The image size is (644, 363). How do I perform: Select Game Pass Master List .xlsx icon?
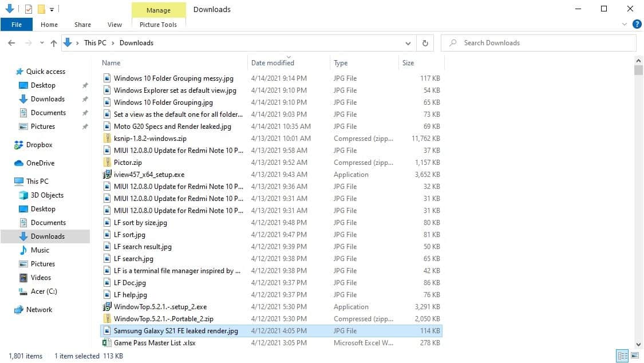point(107,343)
